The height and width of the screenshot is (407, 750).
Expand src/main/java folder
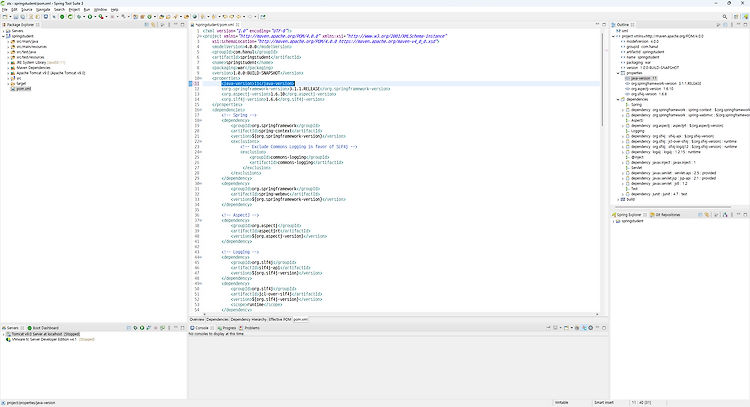coord(8,42)
